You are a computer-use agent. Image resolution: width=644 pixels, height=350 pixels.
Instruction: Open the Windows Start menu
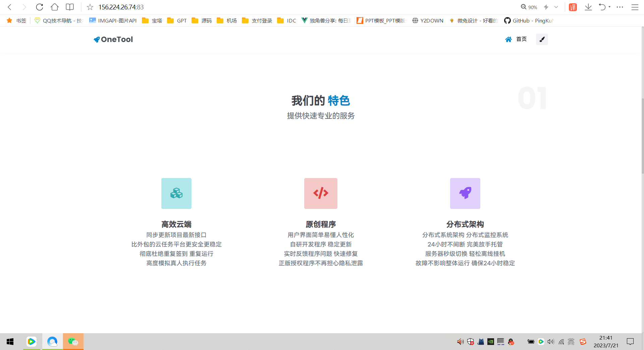point(10,342)
